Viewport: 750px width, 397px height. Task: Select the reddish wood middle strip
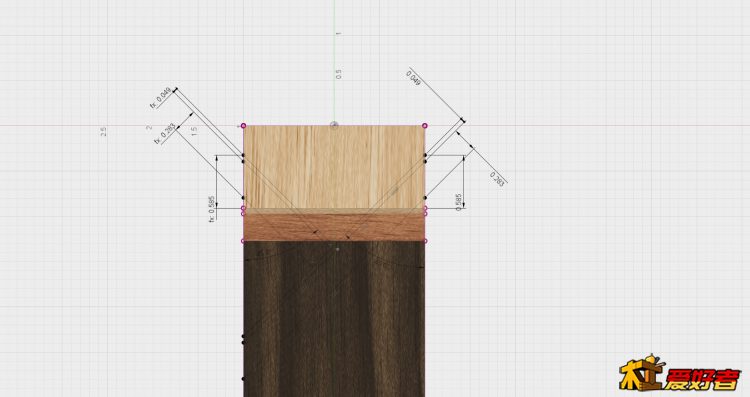click(334, 227)
